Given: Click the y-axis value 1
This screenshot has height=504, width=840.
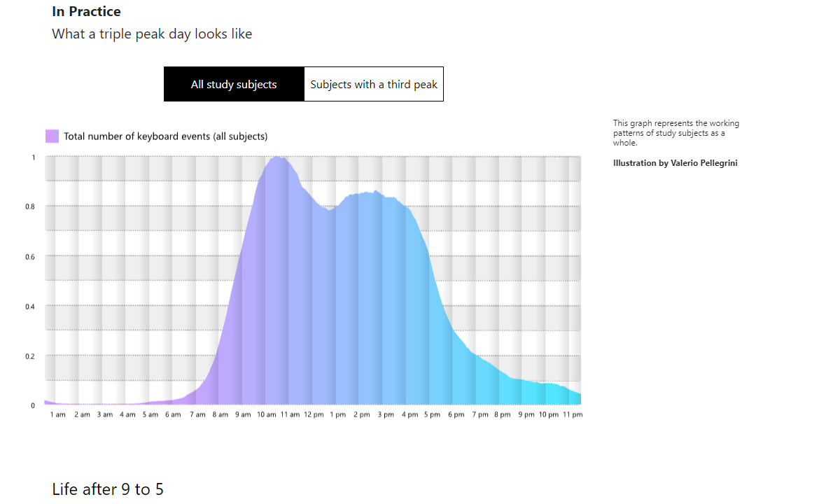Looking at the screenshot, I should [x=33, y=157].
